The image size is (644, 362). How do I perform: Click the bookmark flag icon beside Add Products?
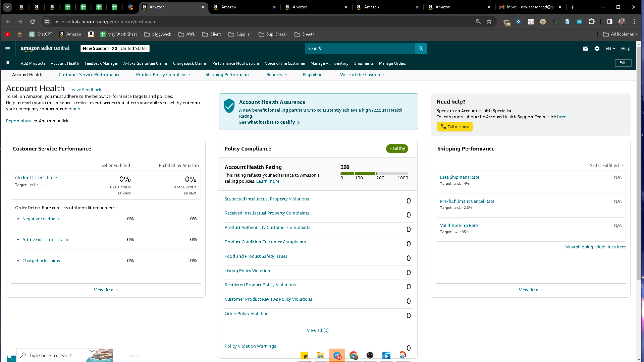click(x=8, y=63)
